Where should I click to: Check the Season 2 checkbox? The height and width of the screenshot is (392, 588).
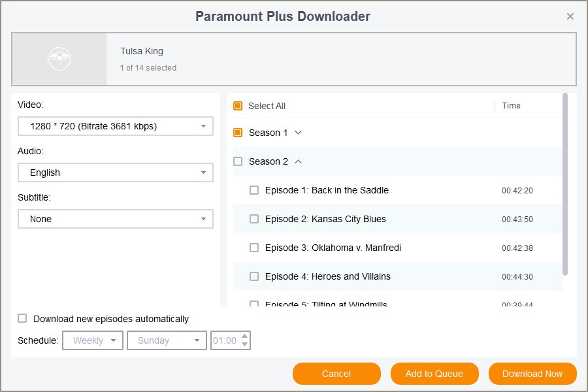tap(238, 161)
